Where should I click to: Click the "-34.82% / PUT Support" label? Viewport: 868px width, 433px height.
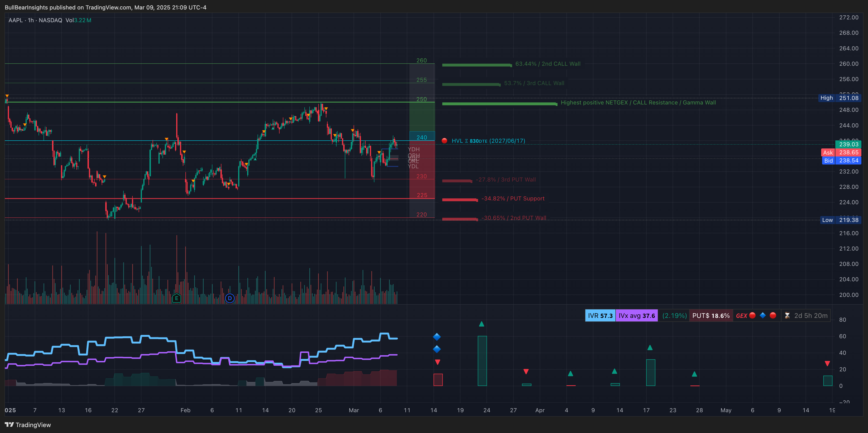513,198
